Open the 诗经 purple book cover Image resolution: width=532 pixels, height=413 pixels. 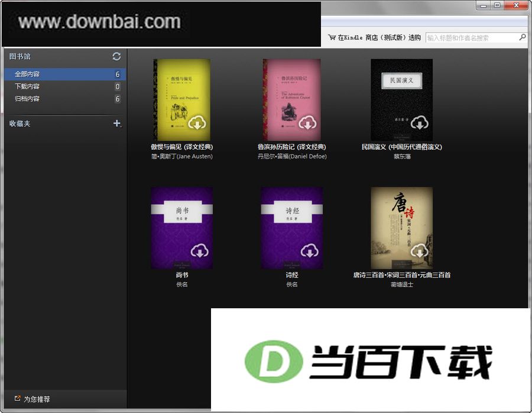292,228
